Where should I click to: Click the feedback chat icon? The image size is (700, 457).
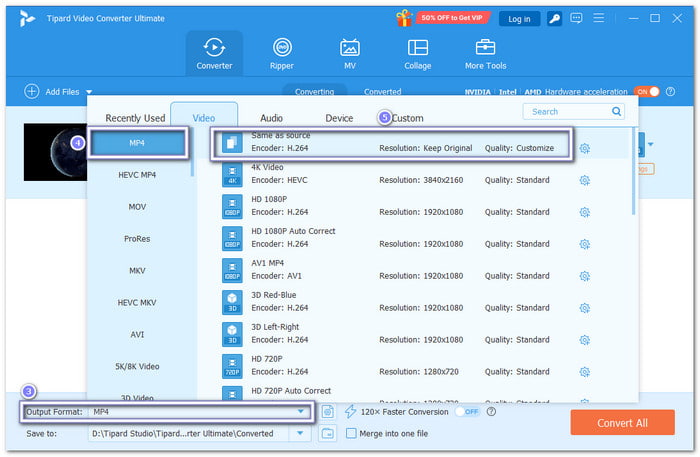click(x=576, y=18)
